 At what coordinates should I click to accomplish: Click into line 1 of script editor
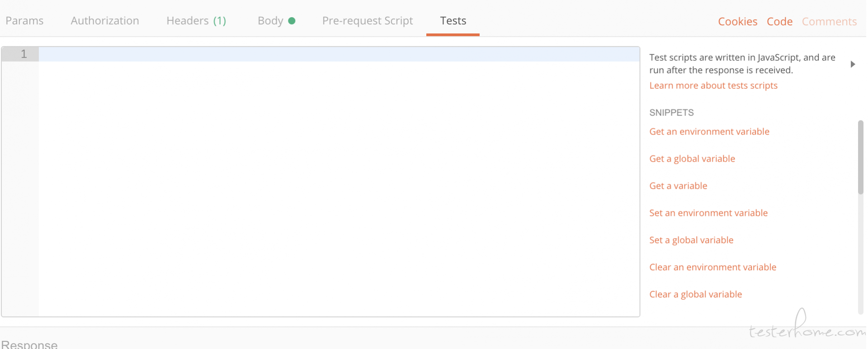(339, 54)
